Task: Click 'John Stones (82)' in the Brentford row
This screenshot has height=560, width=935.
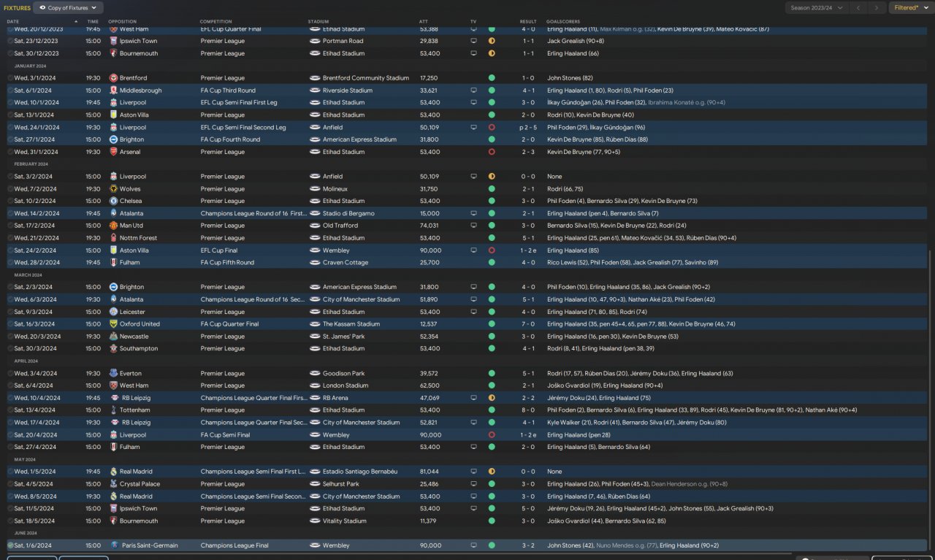Action: click(x=570, y=78)
